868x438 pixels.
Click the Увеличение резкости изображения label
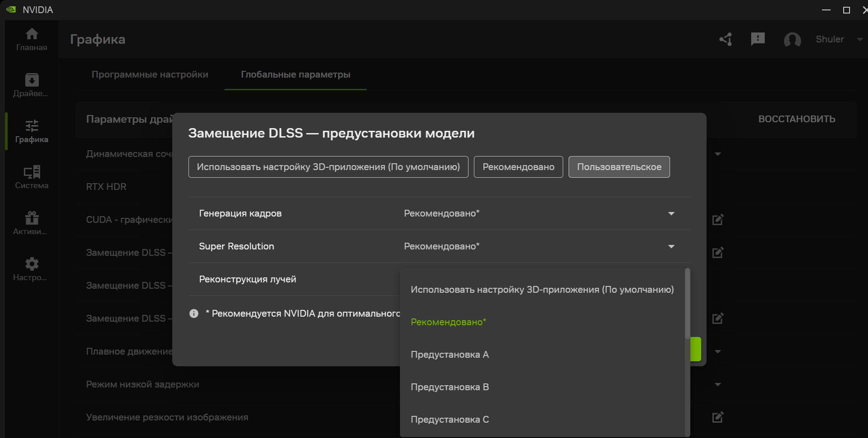click(167, 417)
